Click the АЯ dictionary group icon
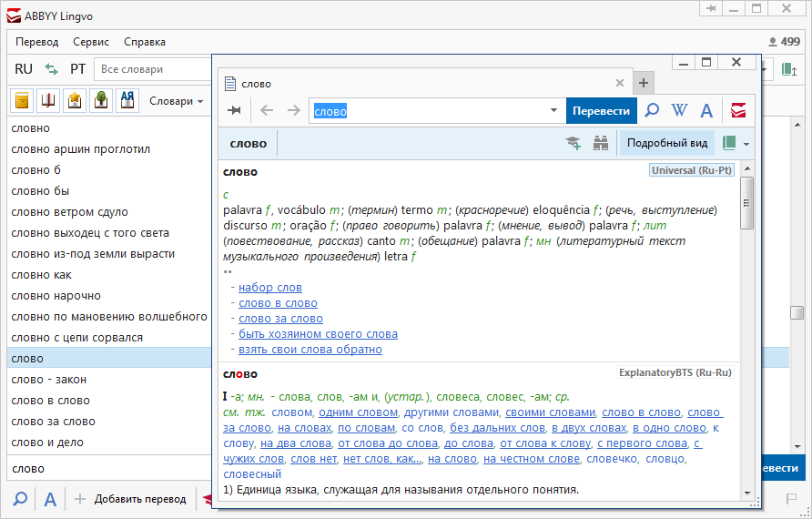The image size is (812, 519). (x=127, y=101)
